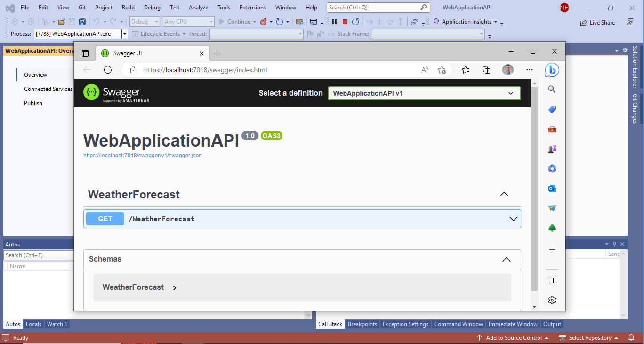Collapse the Schemas section
Viewport: 644px width, 344px height.
point(506,259)
